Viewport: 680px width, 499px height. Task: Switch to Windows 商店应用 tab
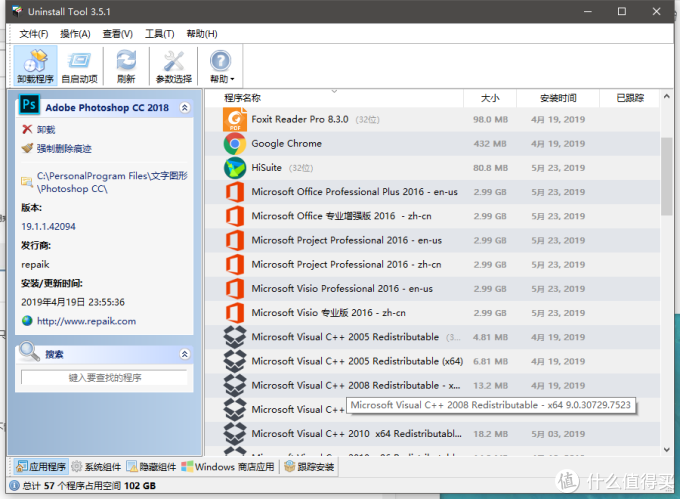tap(228, 466)
